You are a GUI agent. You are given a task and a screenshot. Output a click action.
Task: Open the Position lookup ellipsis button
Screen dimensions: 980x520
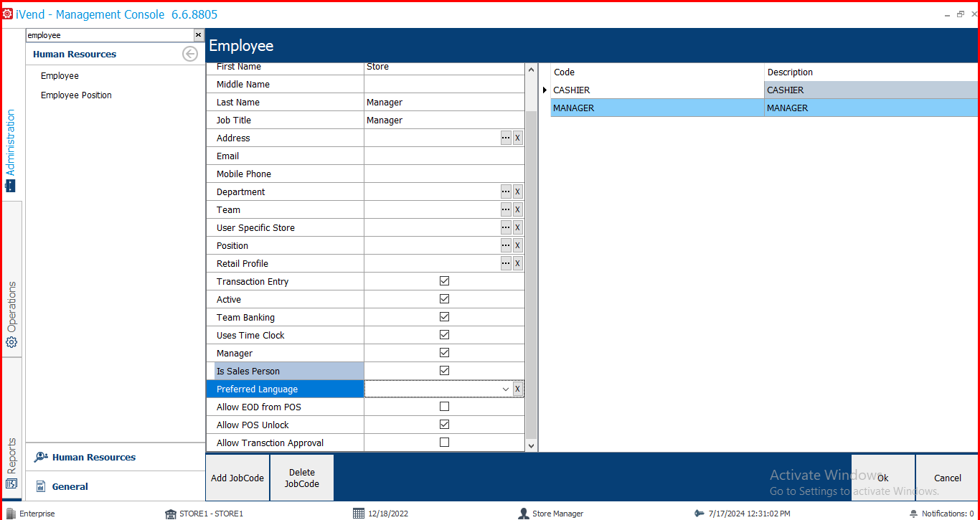click(506, 245)
